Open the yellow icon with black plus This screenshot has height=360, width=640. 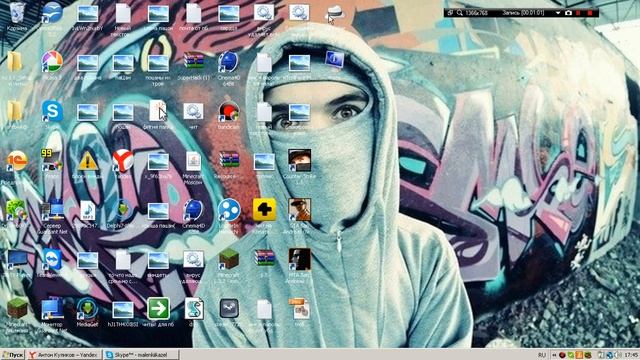point(264,209)
